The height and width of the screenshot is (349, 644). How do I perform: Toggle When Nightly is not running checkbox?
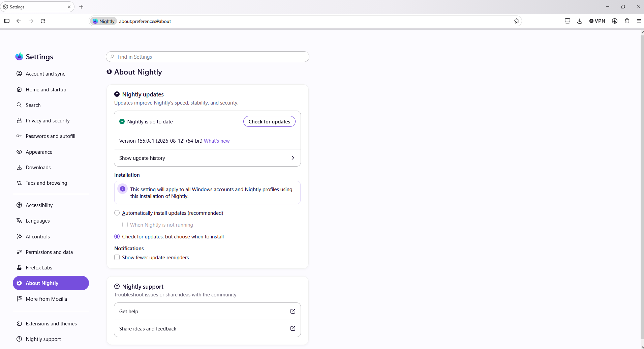click(x=125, y=225)
